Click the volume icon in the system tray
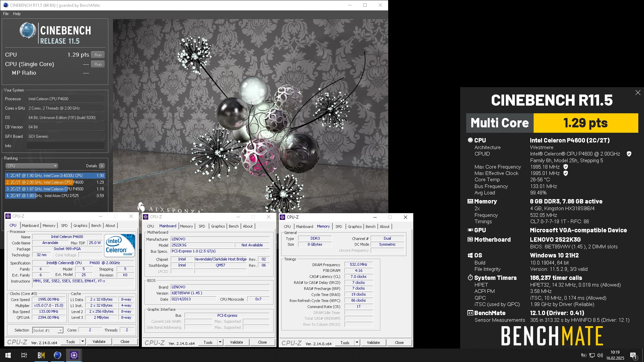 600,355
